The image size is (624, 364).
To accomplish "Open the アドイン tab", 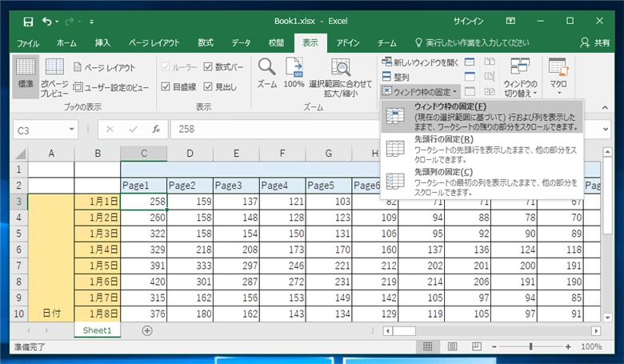I will pyautogui.click(x=348, y=43).
